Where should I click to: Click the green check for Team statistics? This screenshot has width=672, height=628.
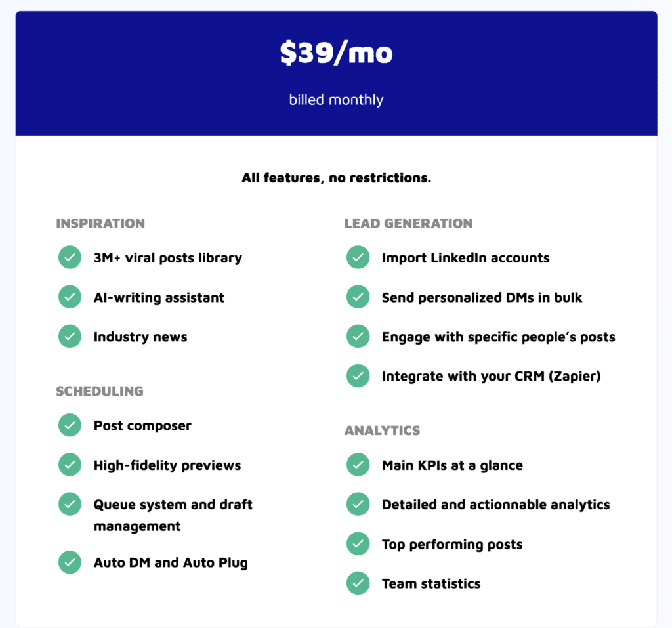tap(358, 583)
